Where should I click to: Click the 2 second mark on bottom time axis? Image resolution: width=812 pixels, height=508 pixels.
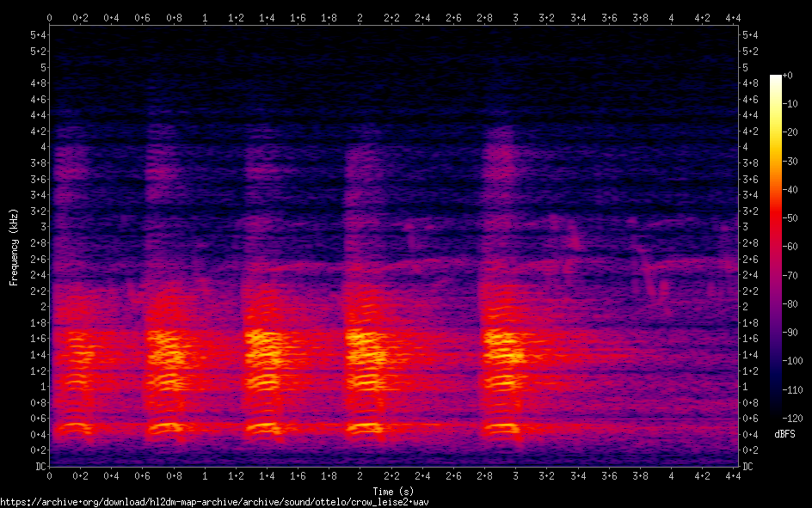click(x=360, y=475)
